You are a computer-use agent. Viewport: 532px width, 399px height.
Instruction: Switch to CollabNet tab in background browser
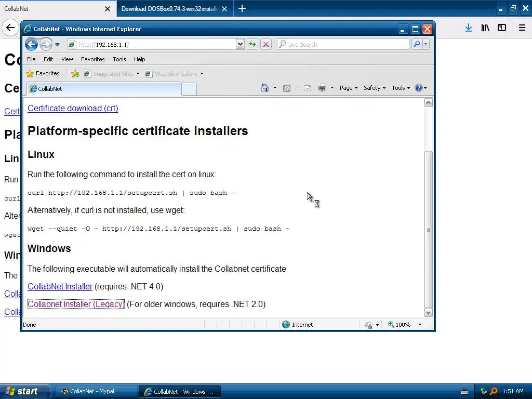pyautogui.click(x=58, y=8)
